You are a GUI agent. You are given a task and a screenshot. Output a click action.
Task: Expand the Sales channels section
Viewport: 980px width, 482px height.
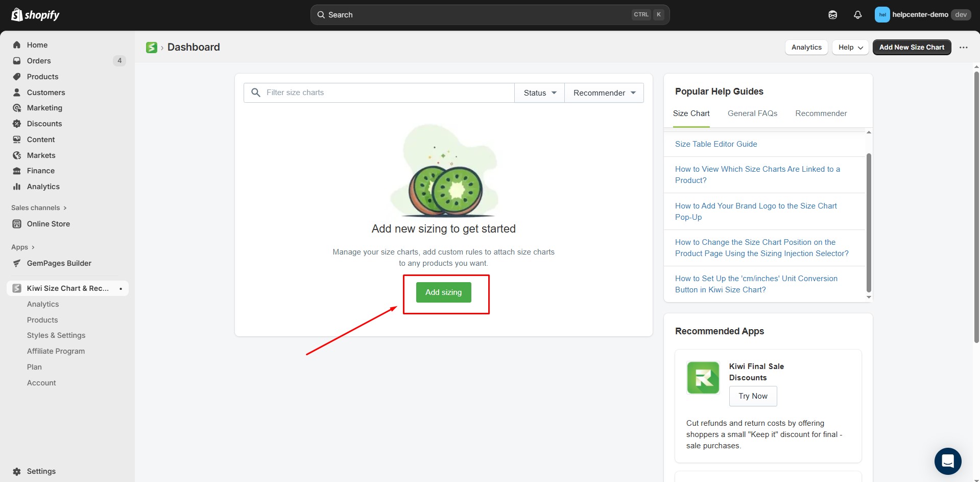tap(39, 208)
